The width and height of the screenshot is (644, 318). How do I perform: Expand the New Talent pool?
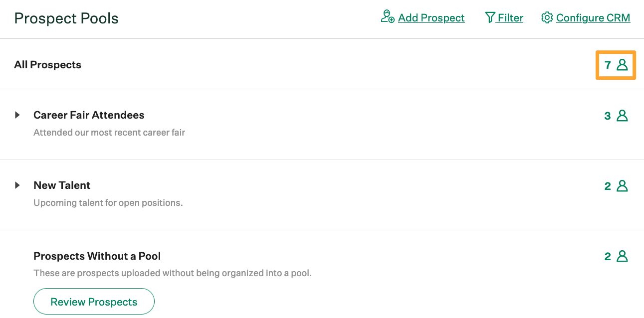[18, 185]
